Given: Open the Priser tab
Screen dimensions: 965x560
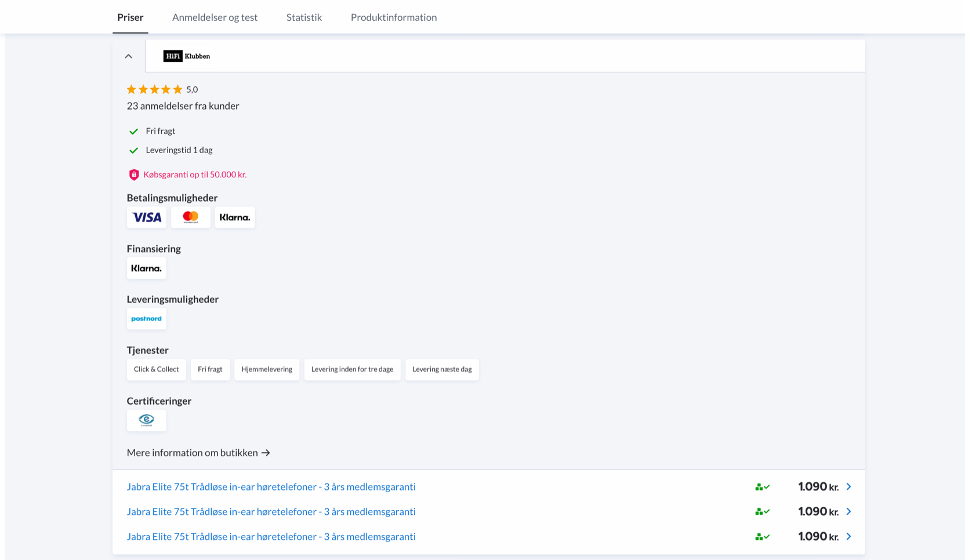Looking at the screenshot, I should pyautogui.click(x=130, y=17).
